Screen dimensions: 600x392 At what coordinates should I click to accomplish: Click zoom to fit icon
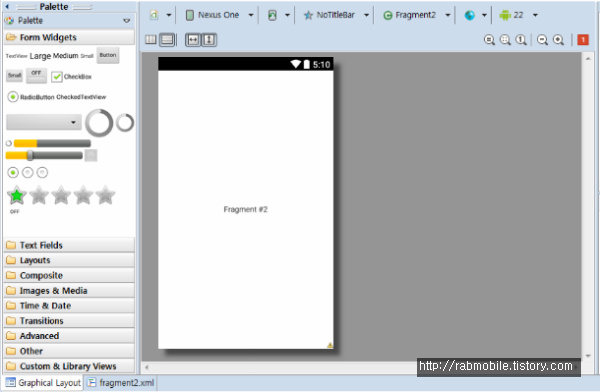tap(489, 40)
